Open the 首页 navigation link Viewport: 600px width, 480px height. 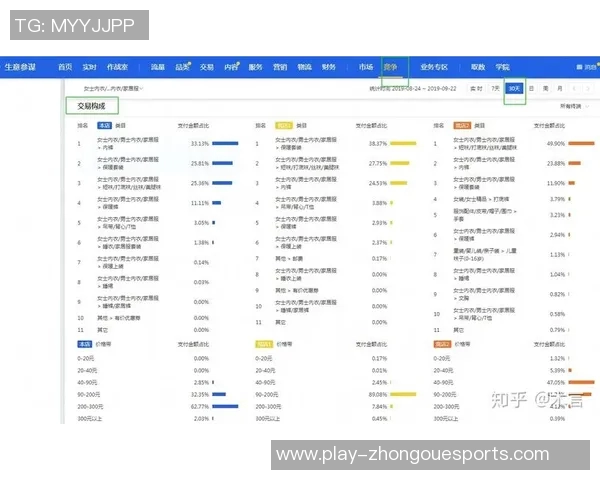pyautogui.click(x=65, y=67)
